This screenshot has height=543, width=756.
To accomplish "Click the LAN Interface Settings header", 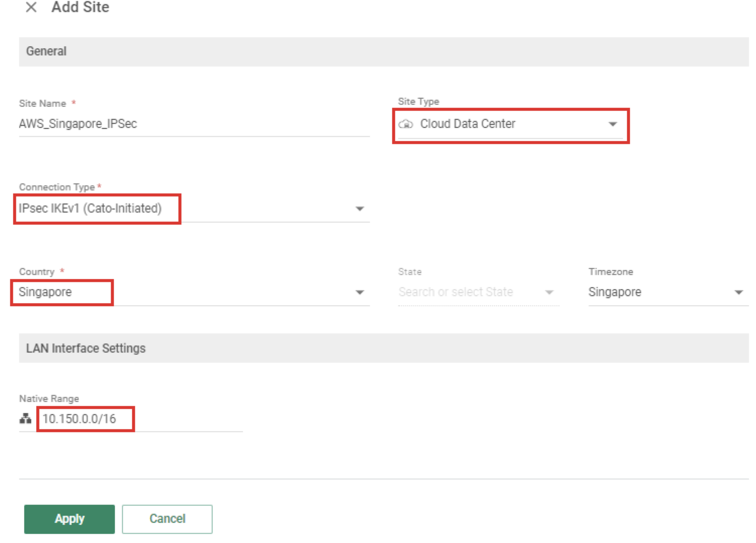I will pos(86,349).
